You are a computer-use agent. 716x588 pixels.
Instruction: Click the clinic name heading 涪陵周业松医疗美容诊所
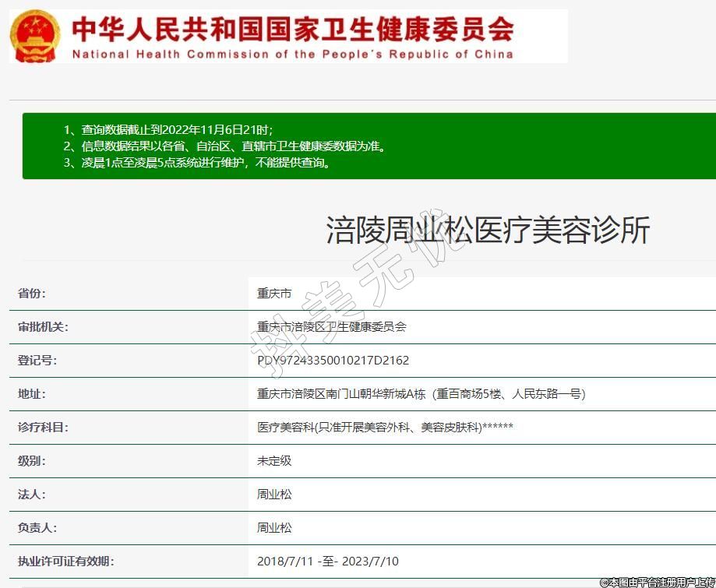pyautogui.click(x=487, y=231)
